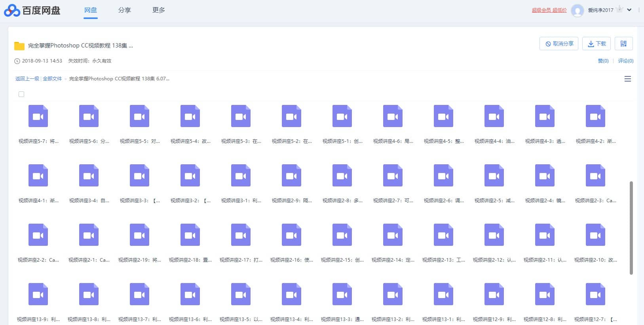Image resolution: width=644 pixels, height=325 pixels.
Task: Open video file 视频讲座4-3
Action: tap(545, 116)
